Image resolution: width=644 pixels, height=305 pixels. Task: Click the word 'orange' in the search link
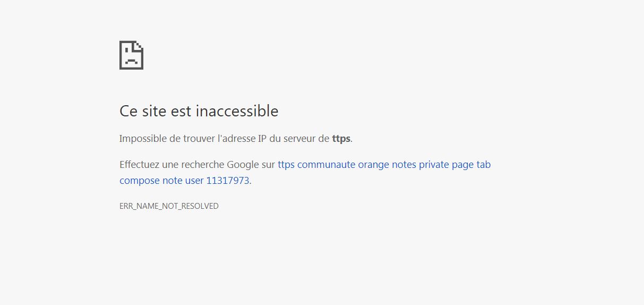(373, 165)
